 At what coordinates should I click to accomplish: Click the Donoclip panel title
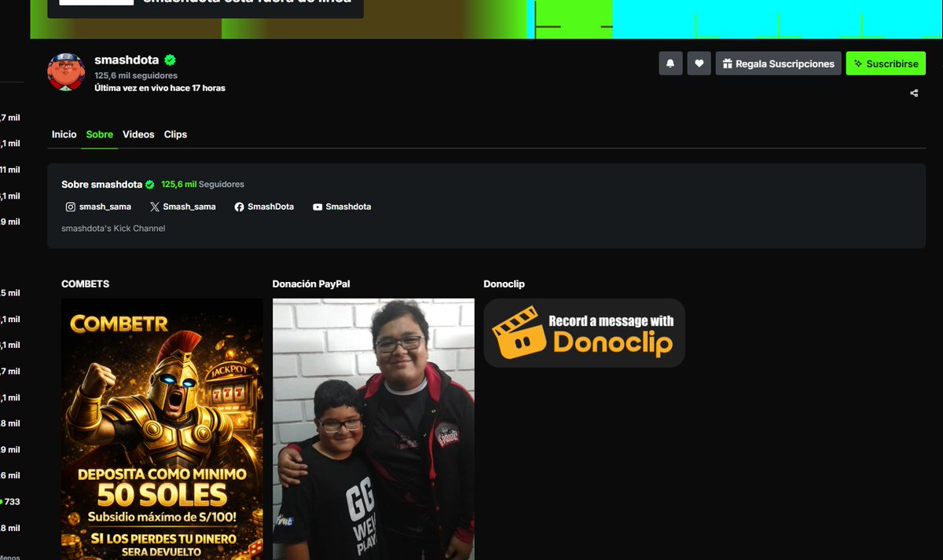[x=504, y=284]
